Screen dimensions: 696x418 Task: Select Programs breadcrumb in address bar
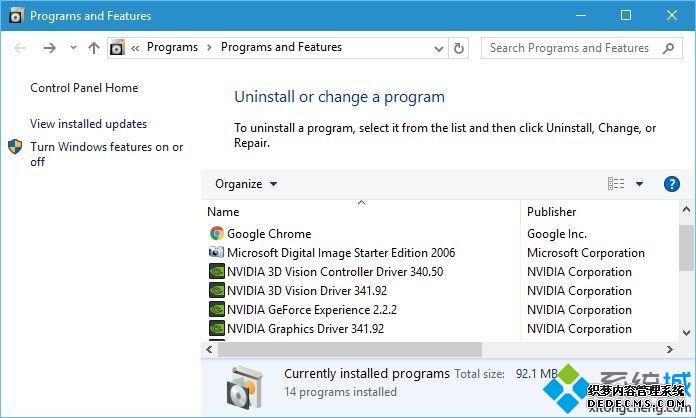(x=172, y=47)
